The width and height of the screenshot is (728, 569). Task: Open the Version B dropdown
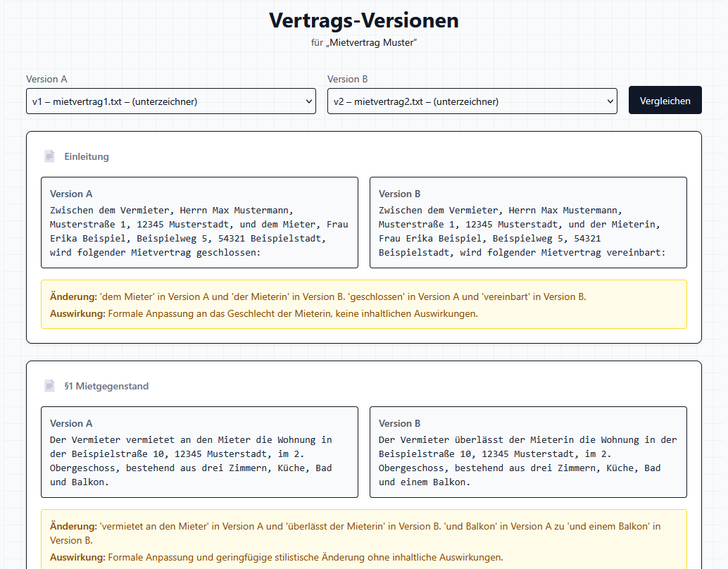[x=472, y=101]
